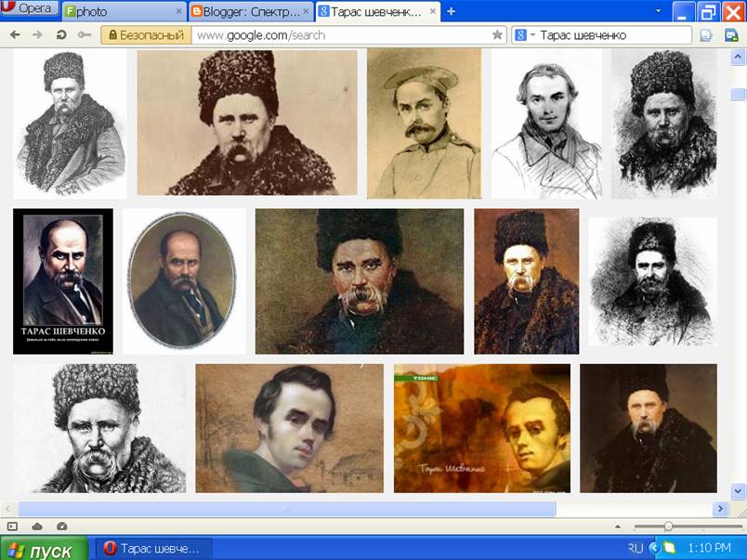Click the horizontal scrollbar right arrow
This screenshot has height=560, width=747.
coord(720,509)
